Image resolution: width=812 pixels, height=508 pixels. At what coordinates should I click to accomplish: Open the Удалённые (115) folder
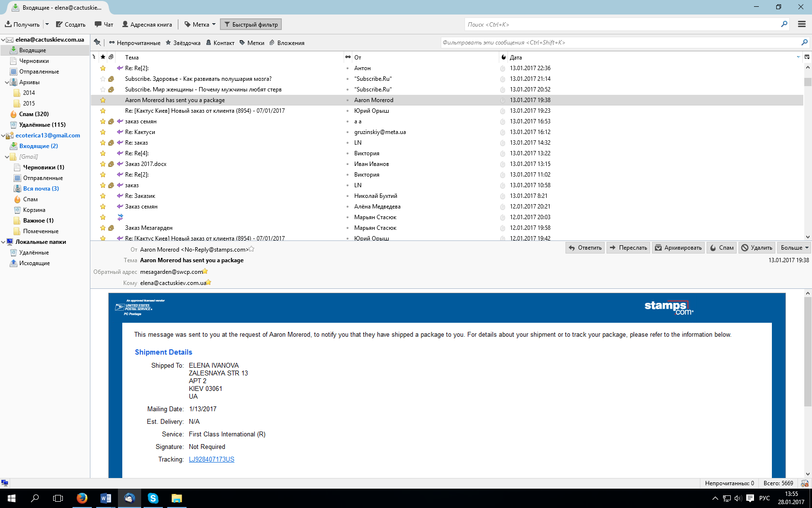click(43, 125)
